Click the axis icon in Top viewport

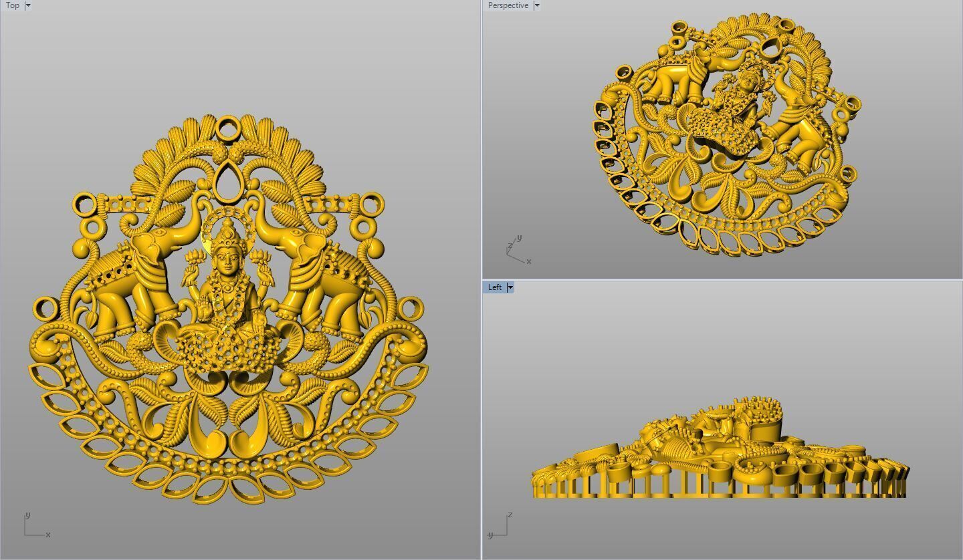click(x=37, y=525)
